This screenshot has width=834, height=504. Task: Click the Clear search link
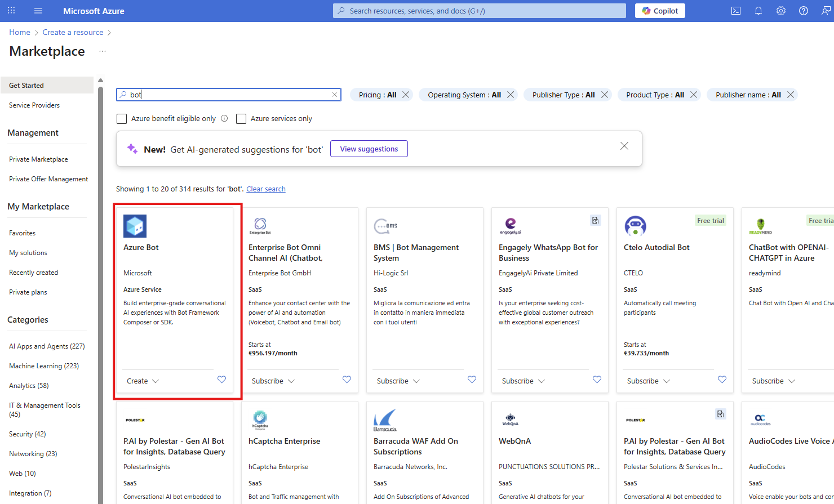point(266,189)
